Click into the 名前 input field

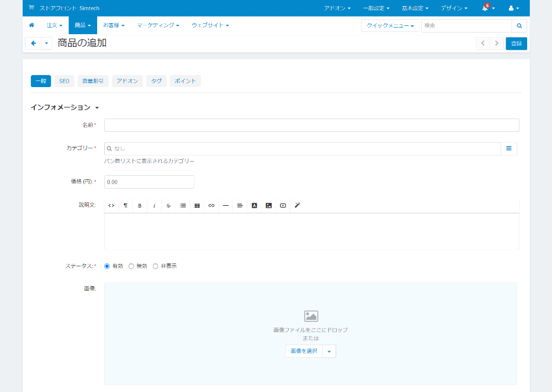tap(311, 125)
